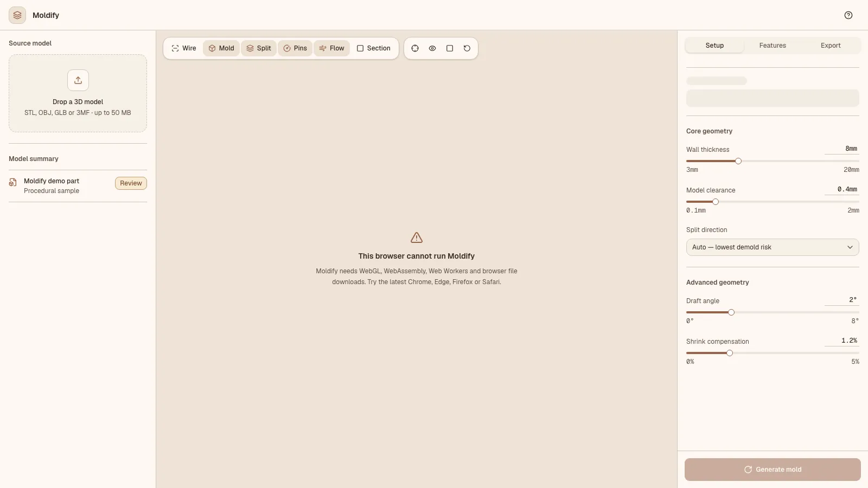This screenshot has width=868, height=488.
Task: Click the Draft angle slider handle
Action: (731, 312)
